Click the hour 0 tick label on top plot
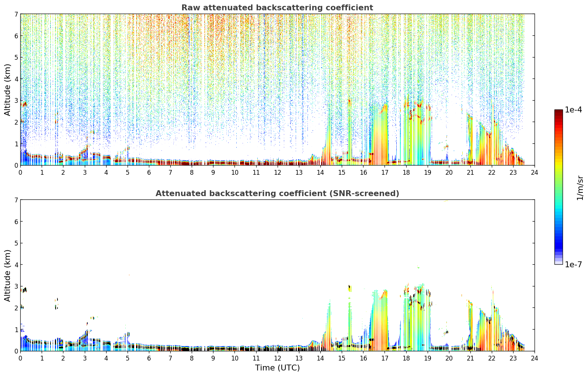The image size is (588, 376). [x=20, y=173]
